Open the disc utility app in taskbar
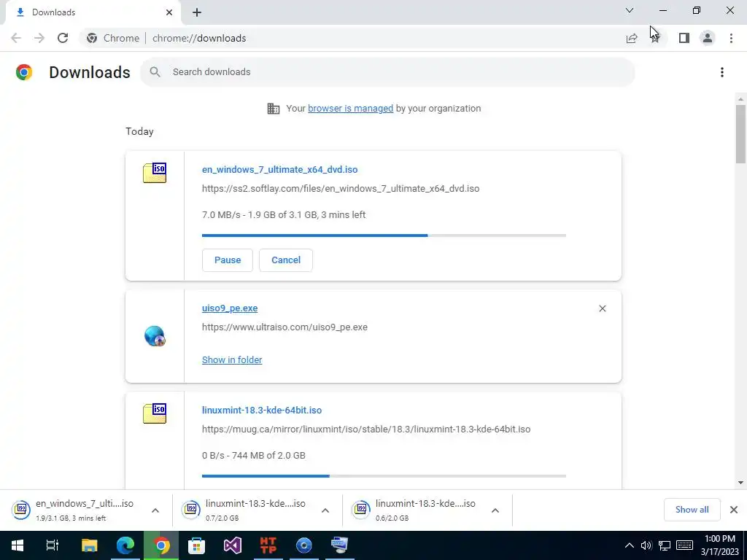Viewport: 747px width, 560px height. click(x=304, y=545)
